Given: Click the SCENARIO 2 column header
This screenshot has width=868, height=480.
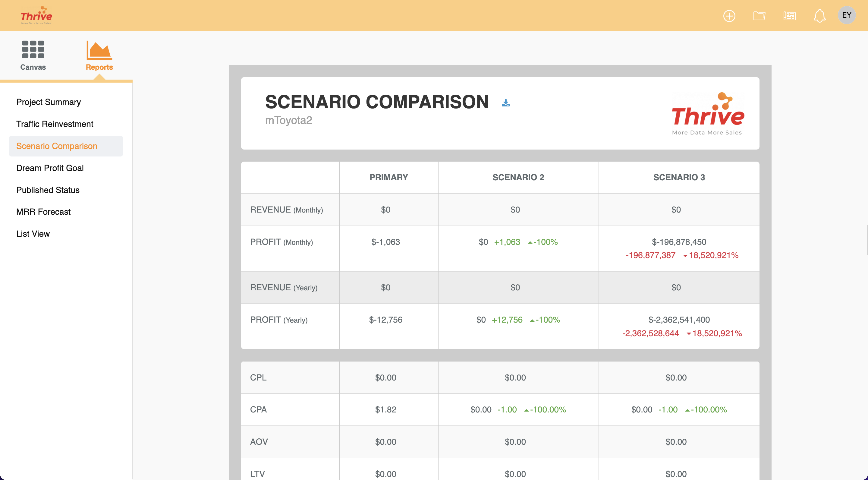Looking at the screenshot, I should (518, 177).
